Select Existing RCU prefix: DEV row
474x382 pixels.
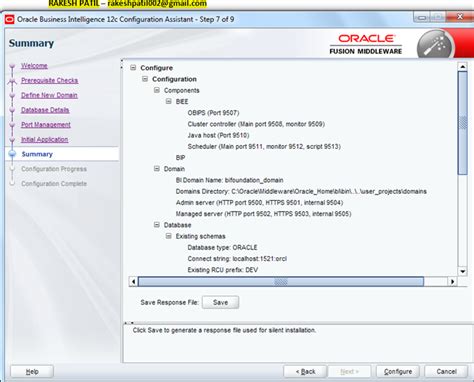click(223, 270)
